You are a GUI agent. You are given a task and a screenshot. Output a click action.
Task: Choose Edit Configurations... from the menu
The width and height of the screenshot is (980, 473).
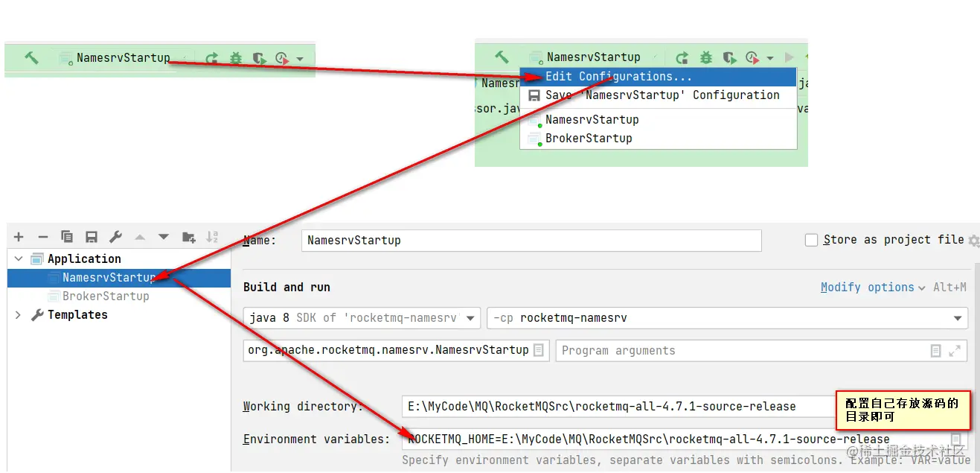tap(659, 77)
